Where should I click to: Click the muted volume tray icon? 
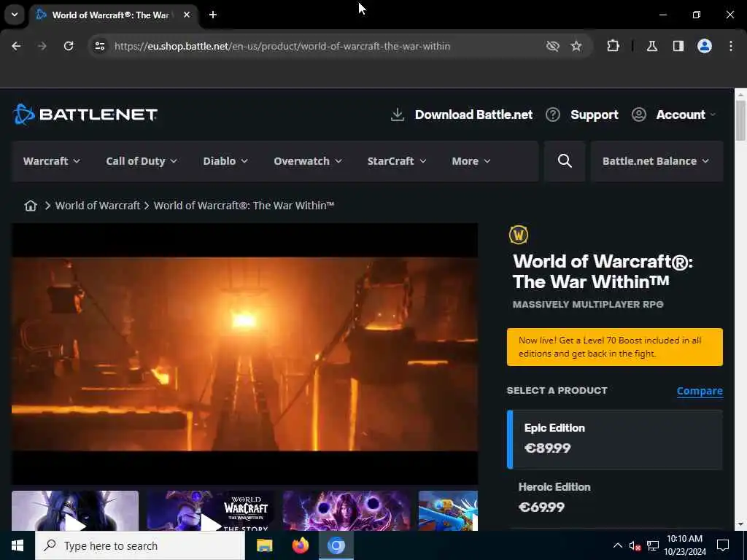click(635, 545)
